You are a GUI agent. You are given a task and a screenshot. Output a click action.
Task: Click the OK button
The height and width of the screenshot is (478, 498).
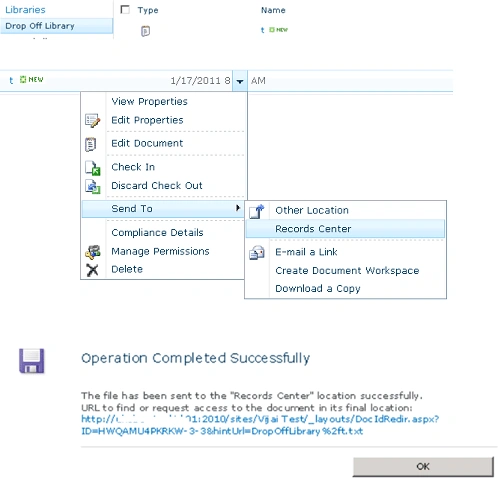423,466
